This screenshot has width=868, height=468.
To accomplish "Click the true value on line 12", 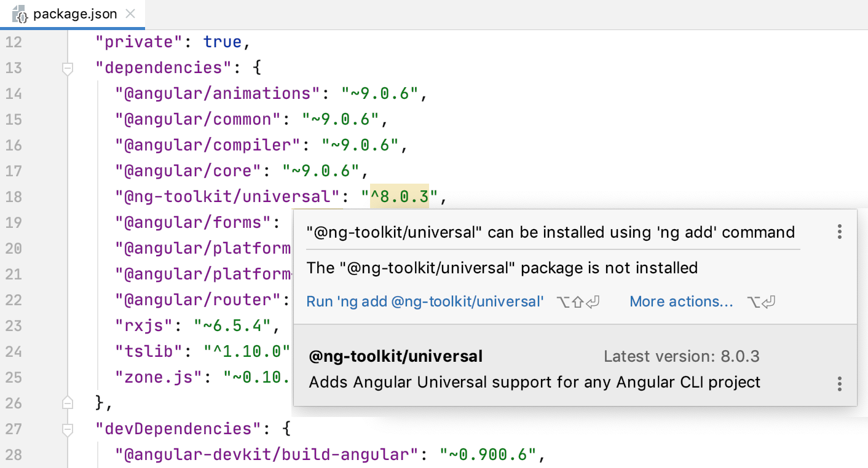I will 223,42.
